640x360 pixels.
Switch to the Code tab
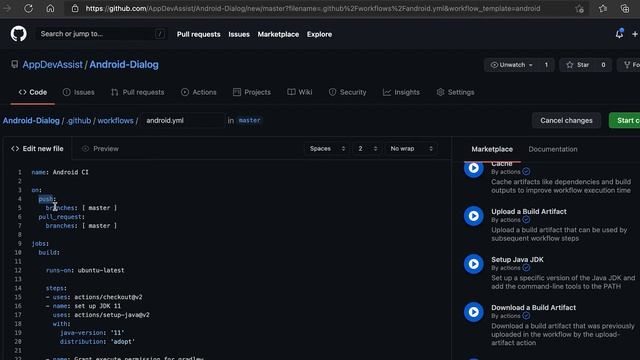[x=33, y=92]
